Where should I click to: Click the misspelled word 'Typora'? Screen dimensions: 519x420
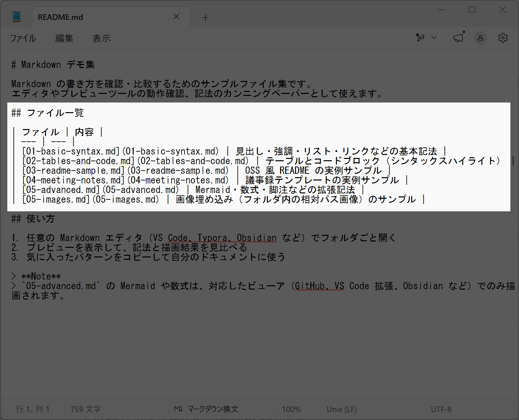coord(212,238)
